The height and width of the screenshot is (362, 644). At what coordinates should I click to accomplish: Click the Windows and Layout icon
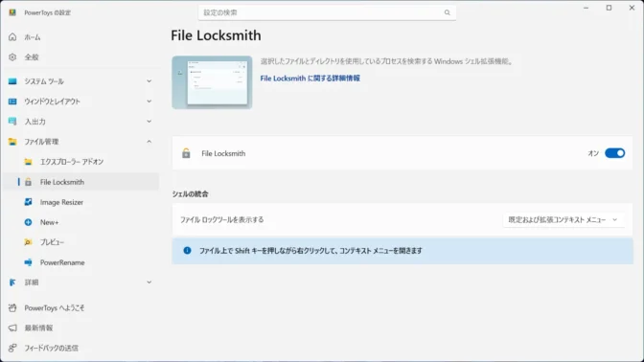click(x=12, y=102)
